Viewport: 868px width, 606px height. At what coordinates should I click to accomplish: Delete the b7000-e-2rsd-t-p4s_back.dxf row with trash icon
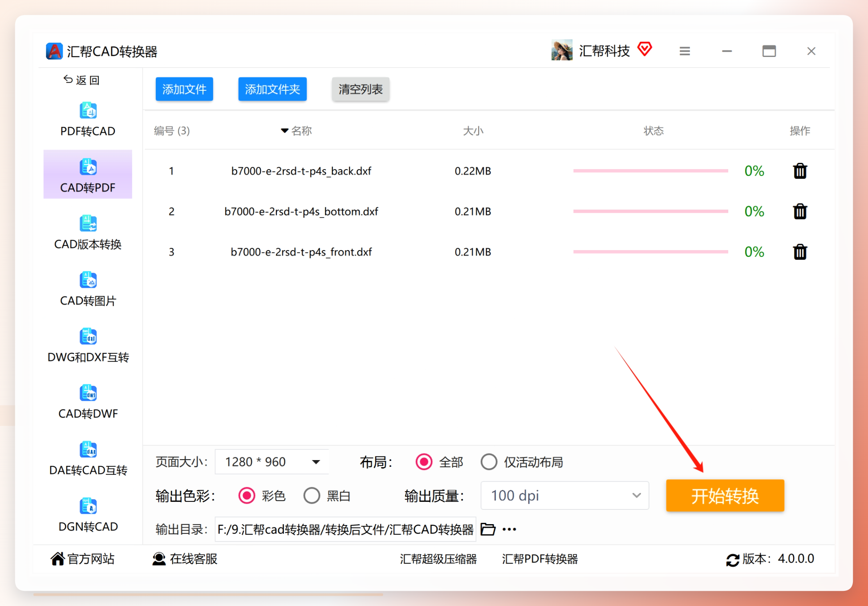click(800, 171)
